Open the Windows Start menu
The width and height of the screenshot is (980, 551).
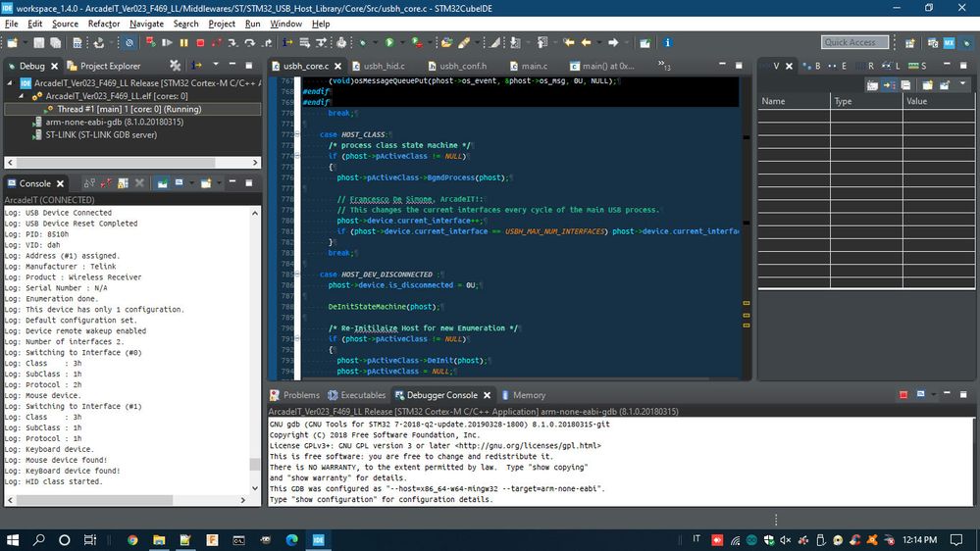click(13, 540)
